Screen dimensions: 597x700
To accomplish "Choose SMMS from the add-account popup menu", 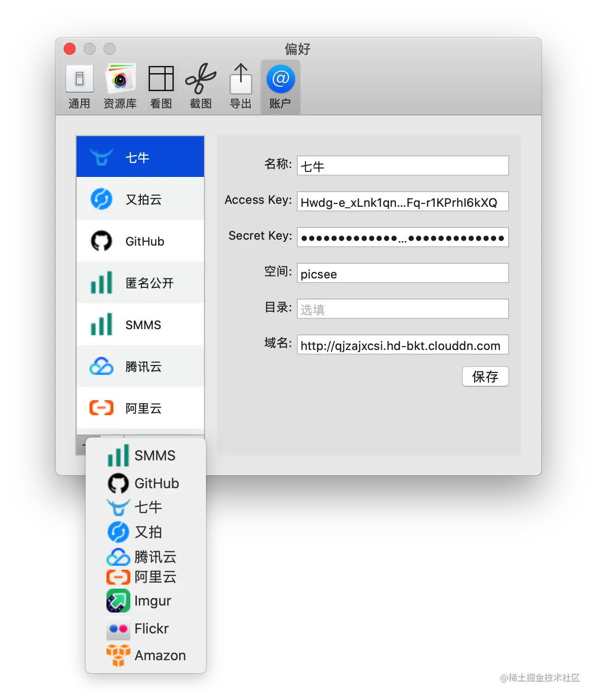I will pos(146,455).
